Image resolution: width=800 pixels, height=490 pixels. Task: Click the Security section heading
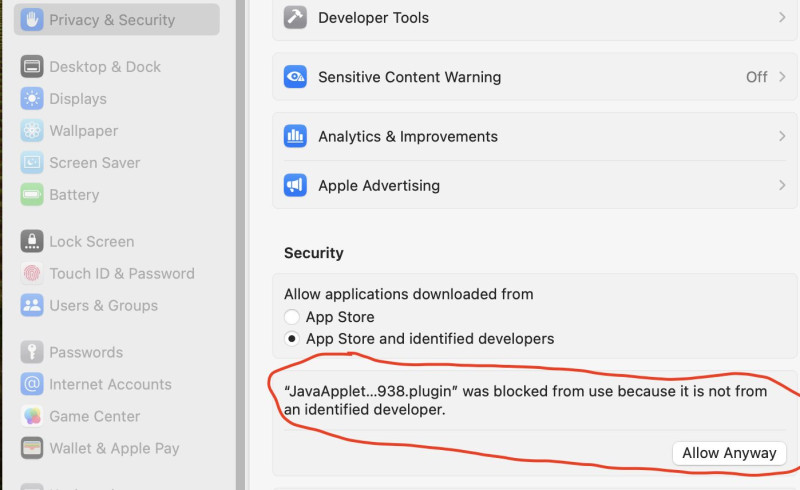coord(314,253)
